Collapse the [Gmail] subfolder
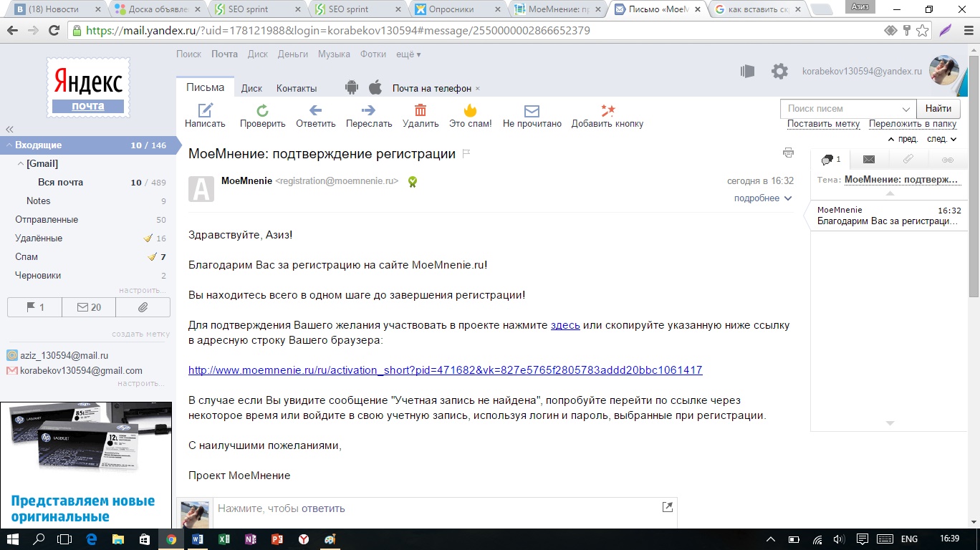 (x=21, y=164)
